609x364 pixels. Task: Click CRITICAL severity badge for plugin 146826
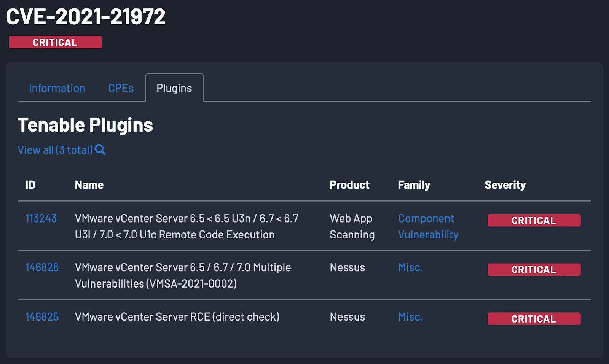534,270
